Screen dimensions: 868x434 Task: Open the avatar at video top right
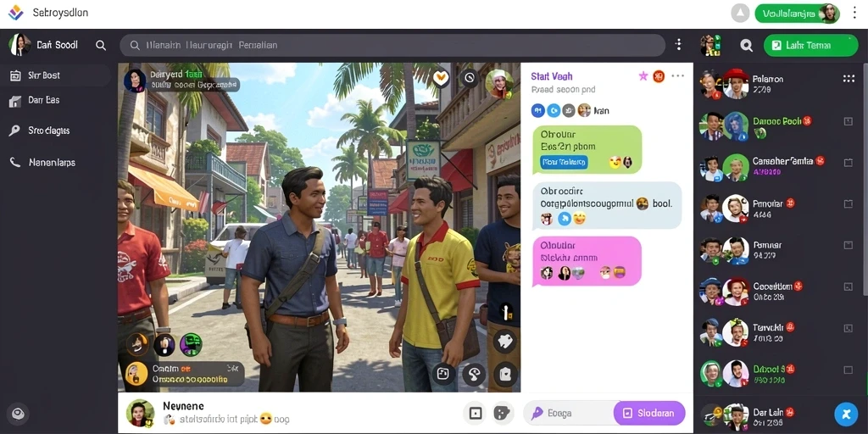point(499,84)
